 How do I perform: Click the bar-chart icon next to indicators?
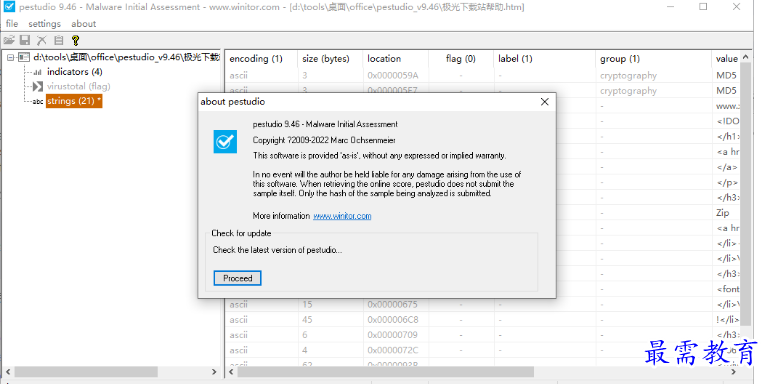pos(37,72)
